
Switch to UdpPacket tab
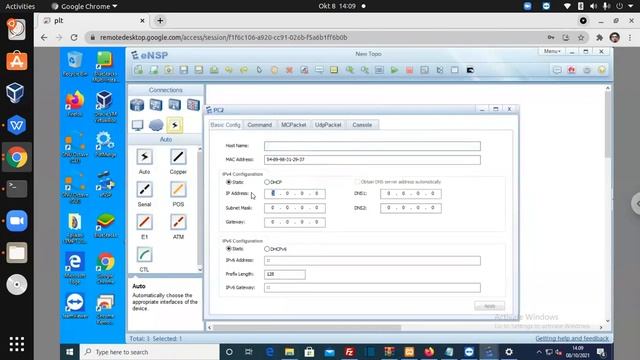[328, 125]
